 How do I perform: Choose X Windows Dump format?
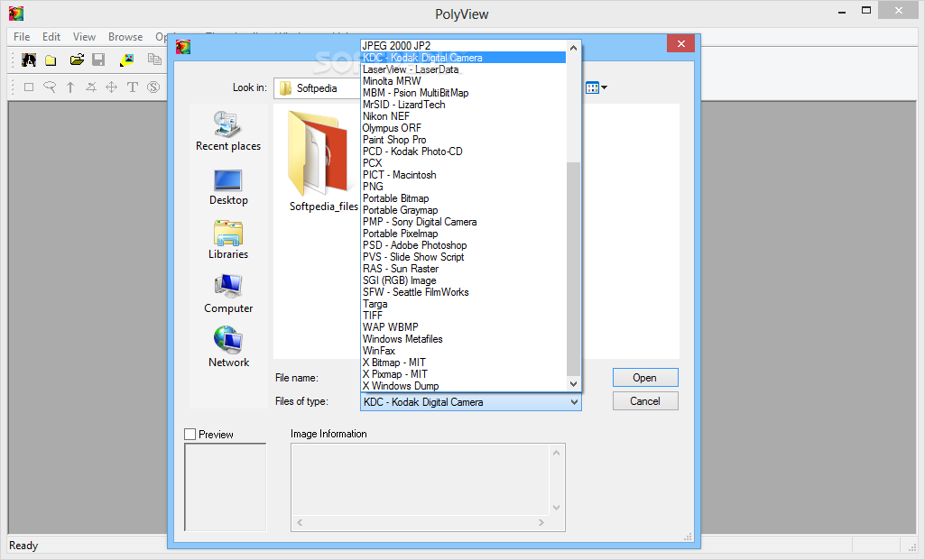pos(463,386)
